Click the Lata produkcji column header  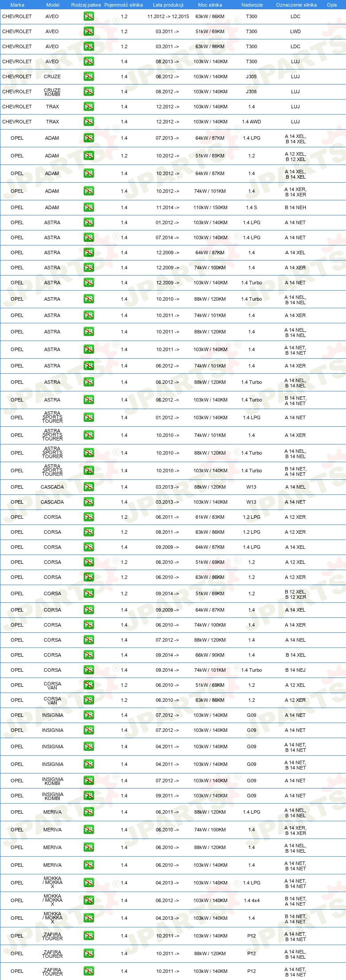click(x=168, y=5)
